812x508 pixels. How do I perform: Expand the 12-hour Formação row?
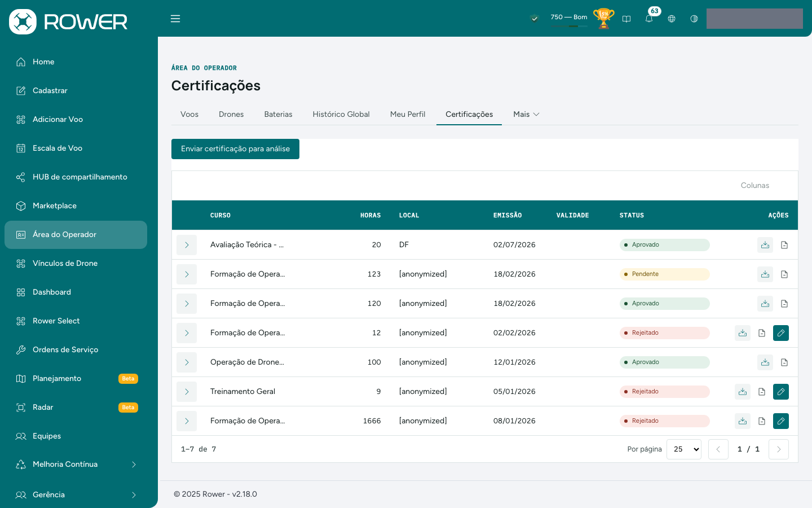(x=187, y=333)
